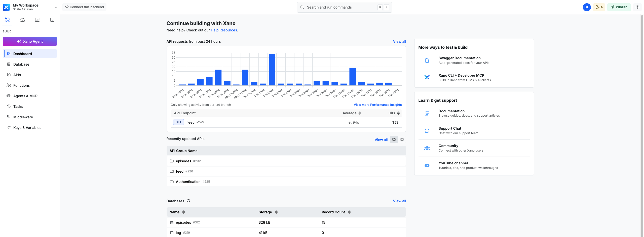This screenshot has width=644, height=237.
Task: Open the storage panel tab icon in sidebar
Action: tap(52, 20)
